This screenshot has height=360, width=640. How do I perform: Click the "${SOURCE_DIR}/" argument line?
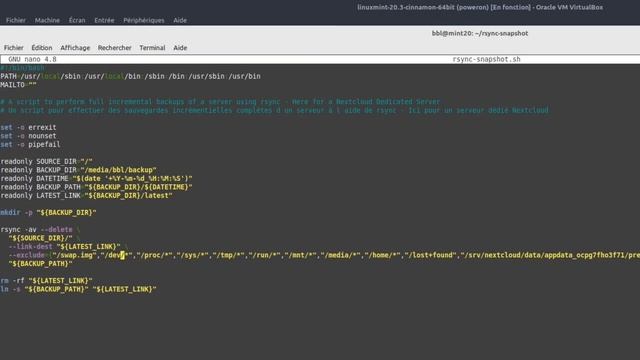(x=44, y=238)
